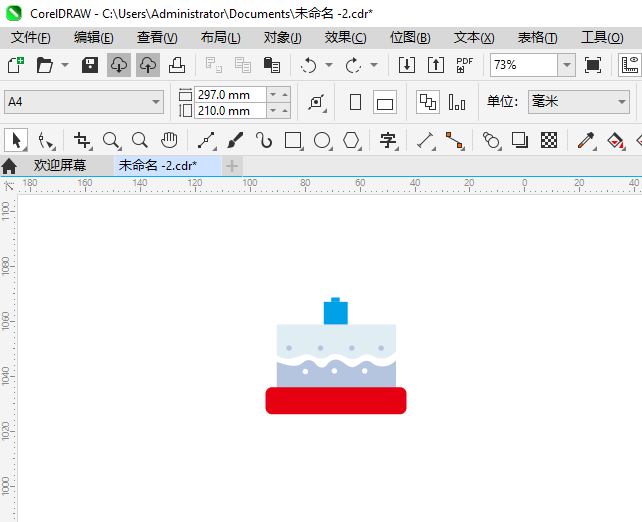Image resolution: width=642 pixels, height=522 pixels.
Task: Select the Pan hand tool
Action: coord(169,140)
